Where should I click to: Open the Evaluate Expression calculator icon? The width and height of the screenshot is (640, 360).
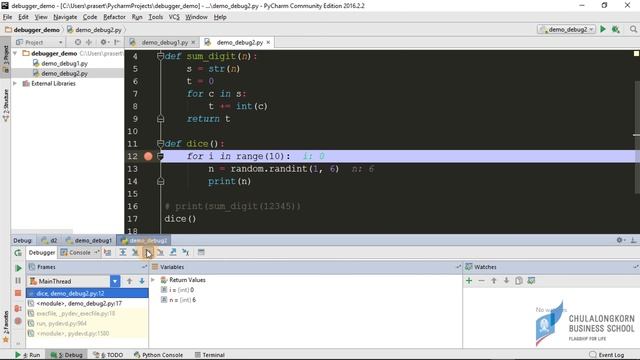coord(201,253)
